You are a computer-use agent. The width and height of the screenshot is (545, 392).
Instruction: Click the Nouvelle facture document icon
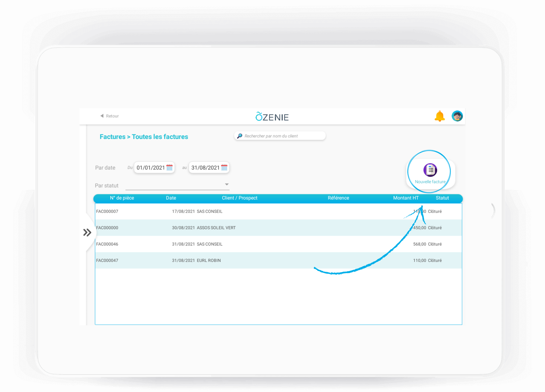430,170
